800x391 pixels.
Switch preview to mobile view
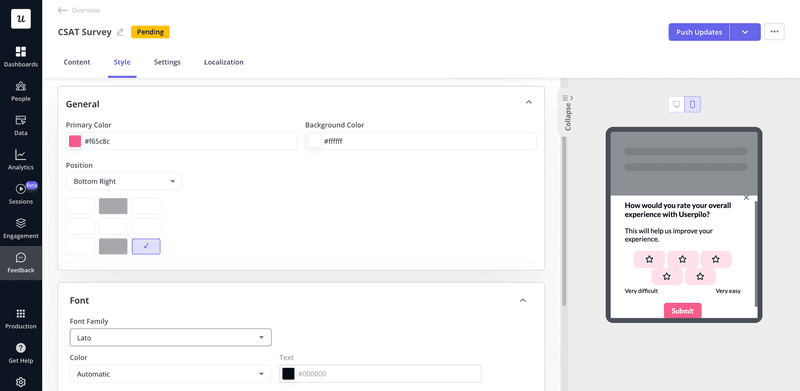(x=692, y=104)
